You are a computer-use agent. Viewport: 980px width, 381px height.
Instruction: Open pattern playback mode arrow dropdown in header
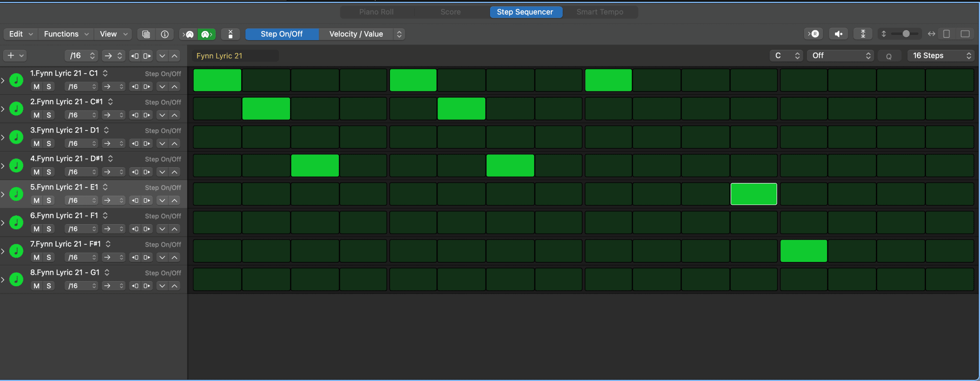pyautogui.click(x=114, y=56)
